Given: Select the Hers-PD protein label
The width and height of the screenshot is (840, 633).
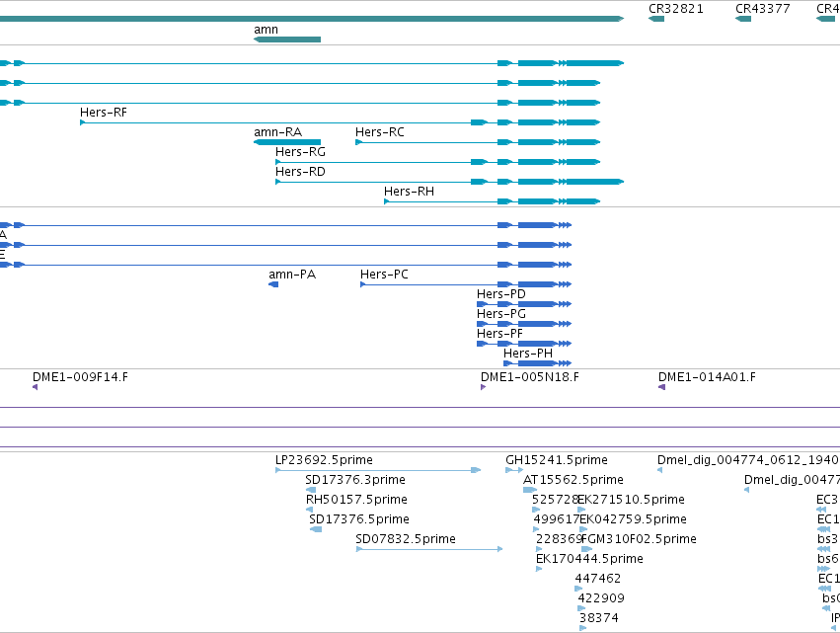Looking at the screenshot, I should pos(501,293).
